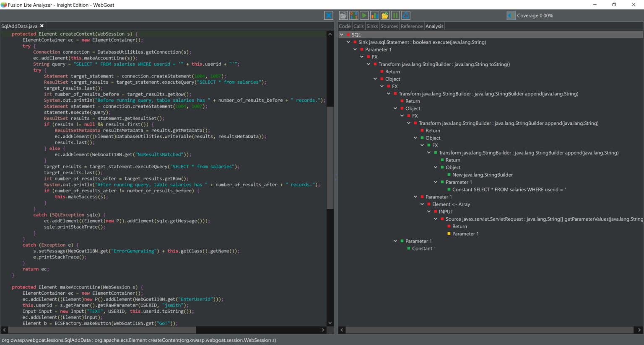Click the yellow folder with green arrow

pyautogui.click(x=385, y=15)
